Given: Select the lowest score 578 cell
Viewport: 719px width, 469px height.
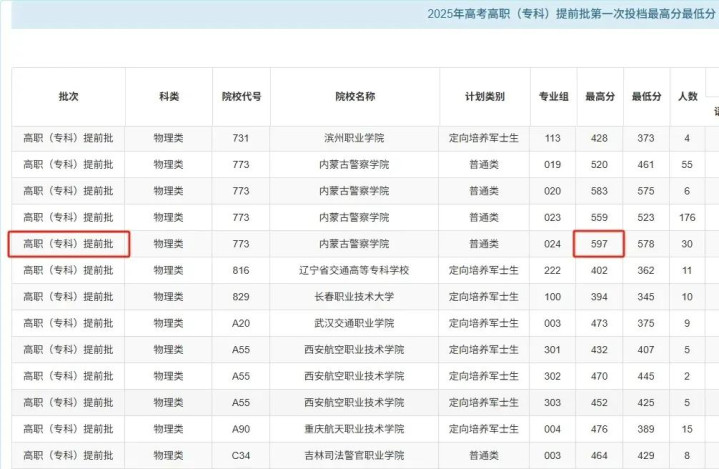Looking at the screenshot, I should pos(646,244).
